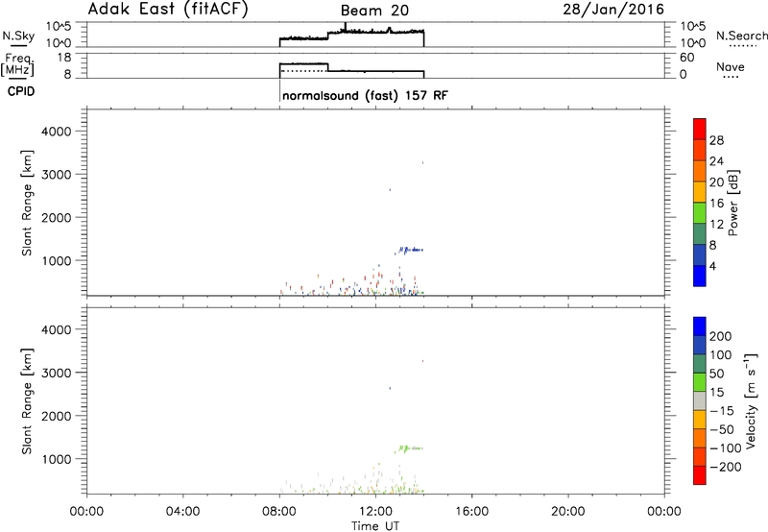Click the teal Velocity segment between 50 and 100
Screen dimensions: 768x532
[x=700, y=364]
